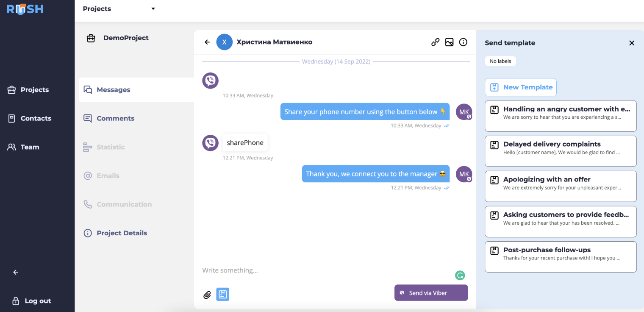Open contact info icon in chat header
This screenshot has height=312, width=644.
click(463, 42)
